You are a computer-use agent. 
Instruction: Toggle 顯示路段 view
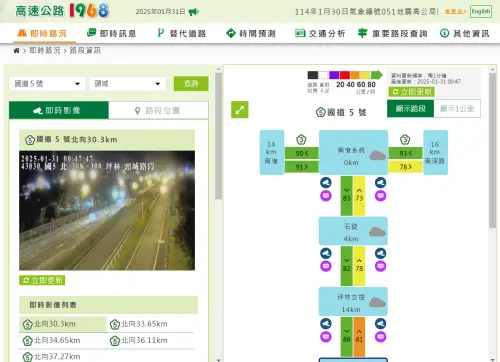(x=410, y=109)
